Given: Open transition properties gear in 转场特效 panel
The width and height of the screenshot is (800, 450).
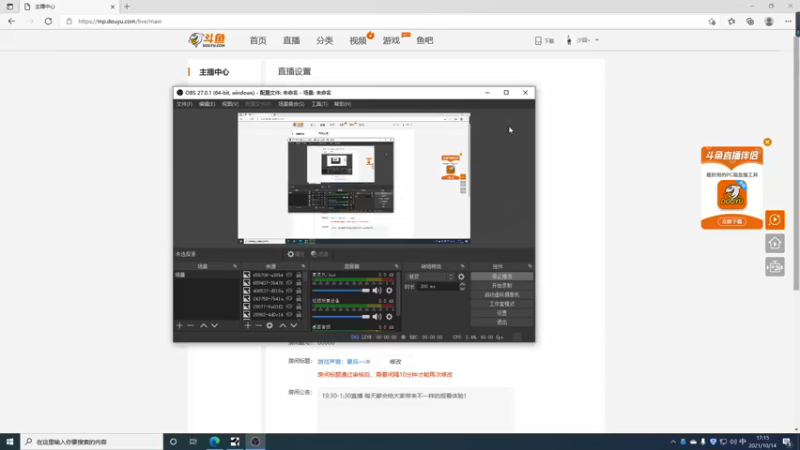Looking at the screenshot, I should [x=461, y=277].
